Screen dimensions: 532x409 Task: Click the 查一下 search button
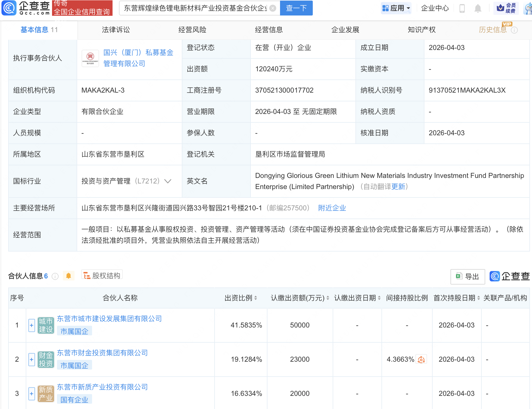click(296, 8)
